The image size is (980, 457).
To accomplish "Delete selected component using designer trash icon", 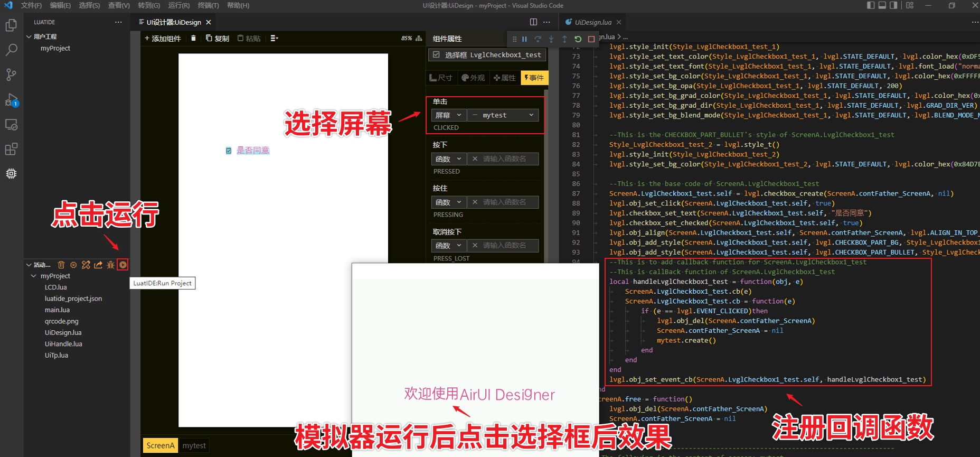I will (x=193, y=38).
